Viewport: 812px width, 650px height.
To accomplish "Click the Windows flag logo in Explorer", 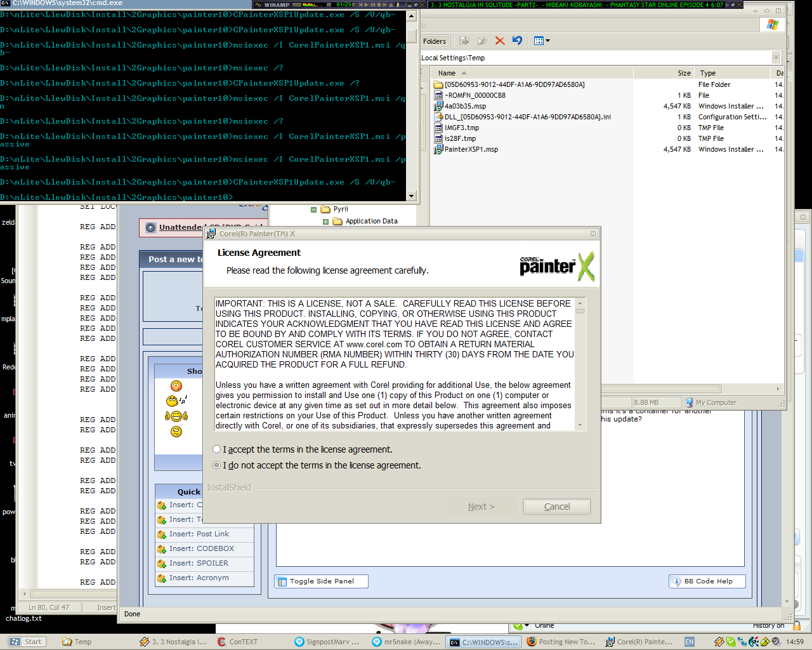I will tap(772, 24).
